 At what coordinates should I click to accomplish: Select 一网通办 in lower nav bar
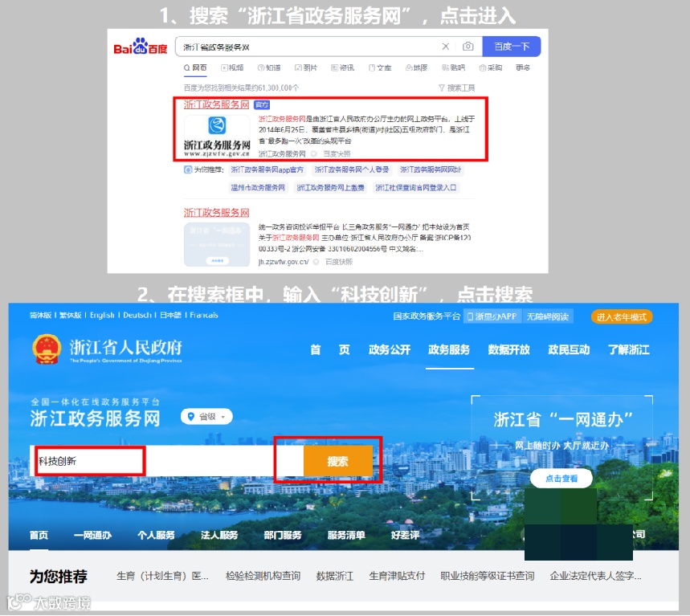(x=93, y=536)
